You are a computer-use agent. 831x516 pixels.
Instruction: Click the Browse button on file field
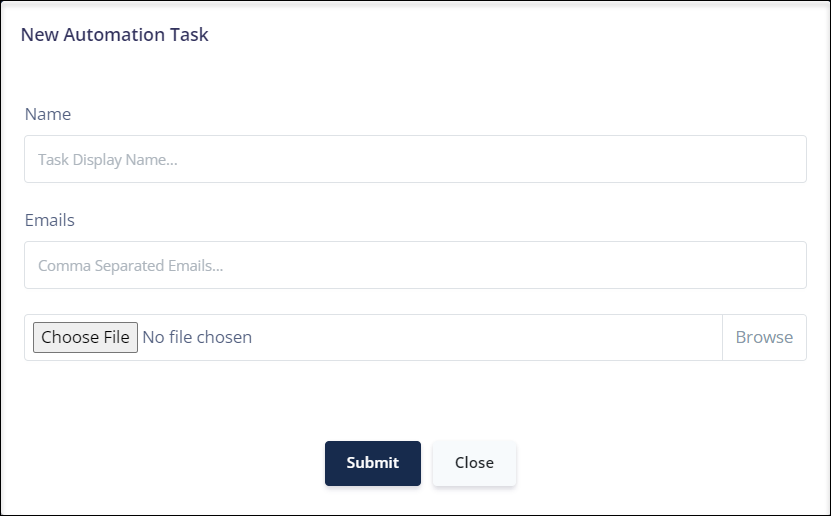(764, 337)
